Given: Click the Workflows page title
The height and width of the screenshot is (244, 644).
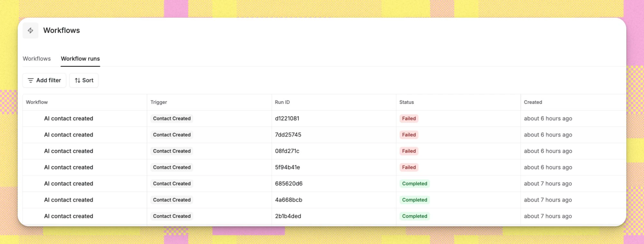Looking at the screenshot, I should click(x=62, y=30).
